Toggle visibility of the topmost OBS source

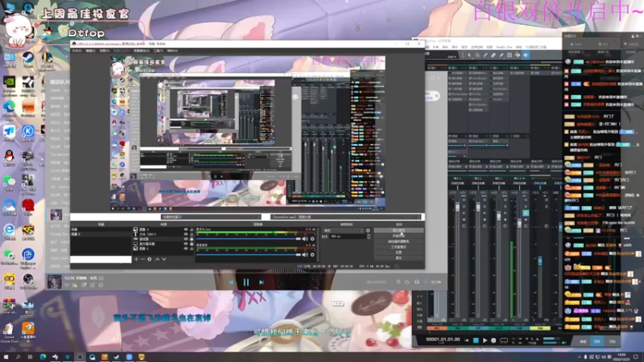186,229
